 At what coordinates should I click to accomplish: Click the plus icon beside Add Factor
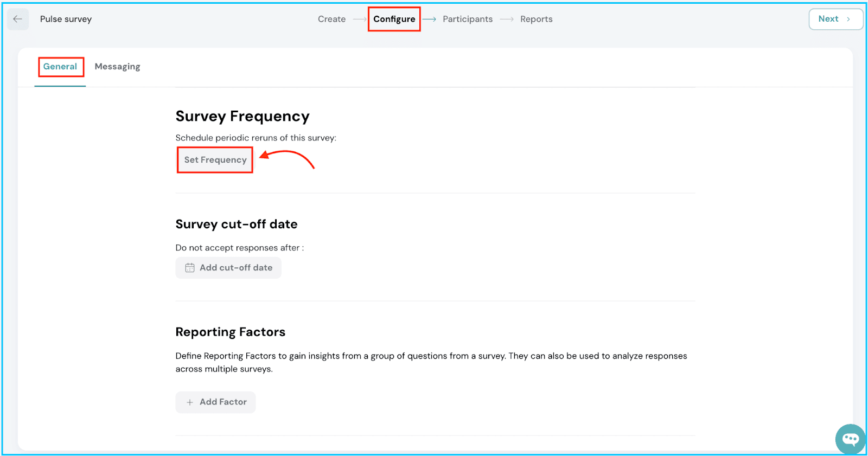(x=190, y=402)
